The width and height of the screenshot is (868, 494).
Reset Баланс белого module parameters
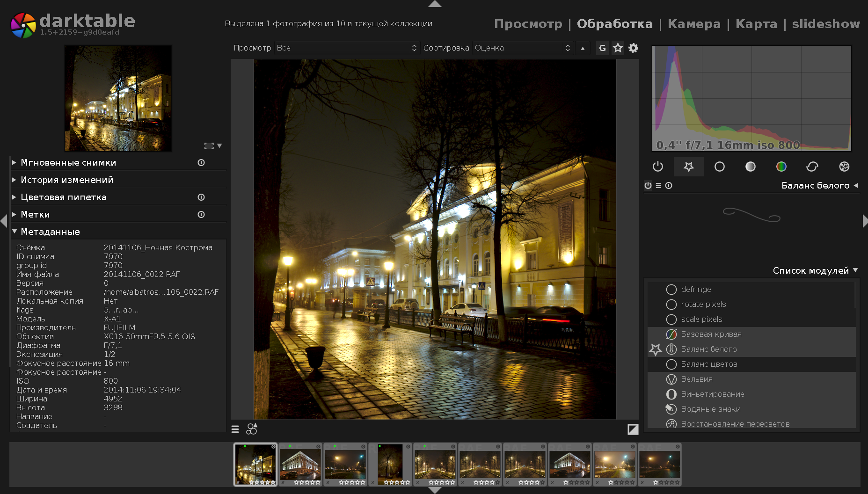(x=669, y=186)
